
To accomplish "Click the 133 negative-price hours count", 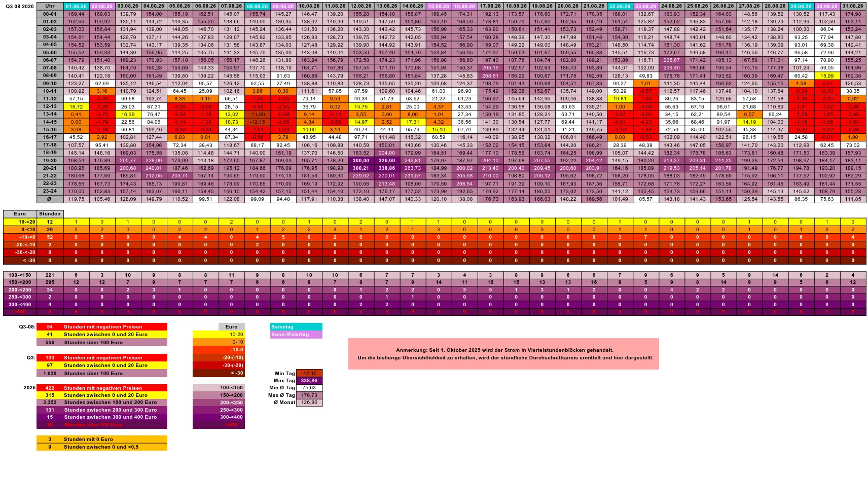I will coord(50,358).
